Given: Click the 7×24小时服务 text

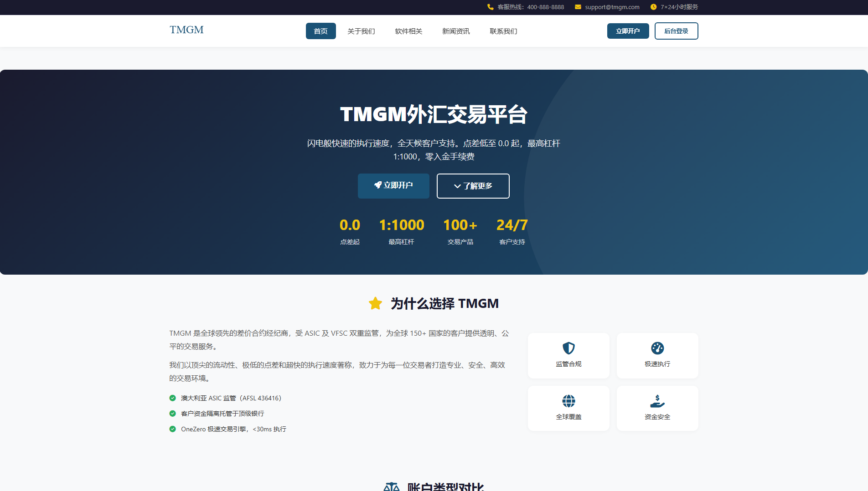Looking at the screenshot, I should click(x=679, y=7).
